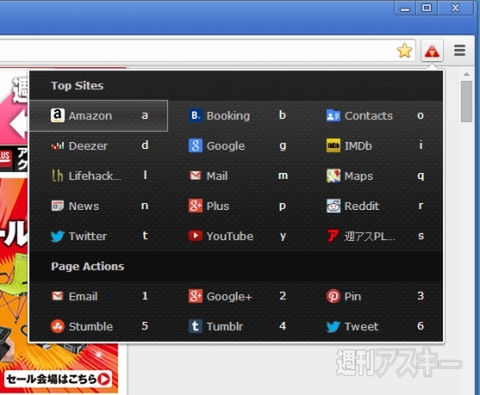Open the IMDb icon
Screen dimensions: 480x395
333,146
